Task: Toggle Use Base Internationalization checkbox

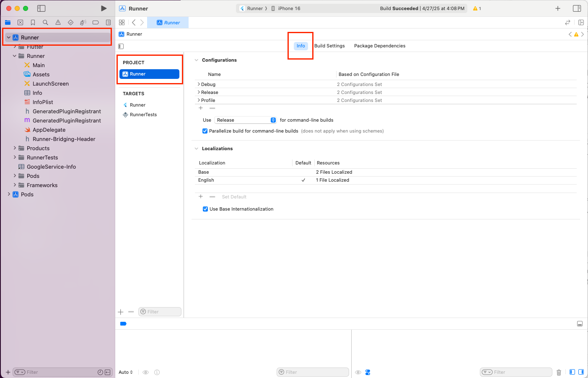Action: point(205,209)
